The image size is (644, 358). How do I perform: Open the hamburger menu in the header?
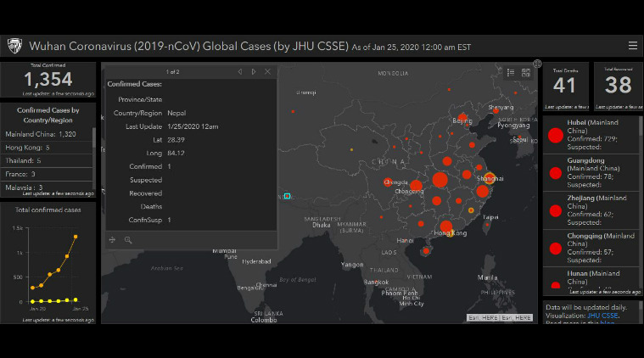click(x=632, y=46)
